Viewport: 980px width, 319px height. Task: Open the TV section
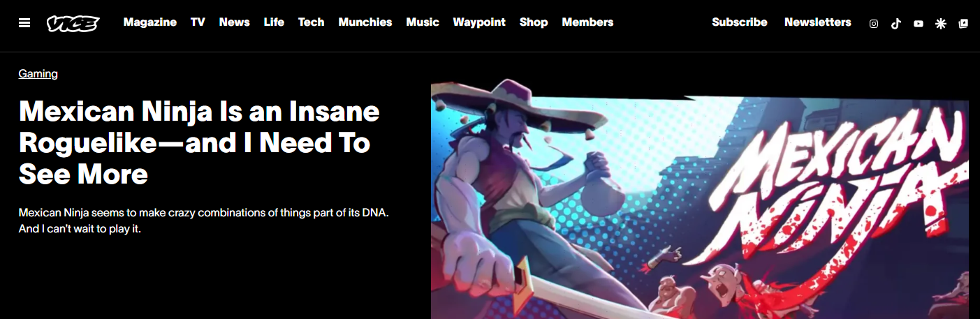coord(198,22)
